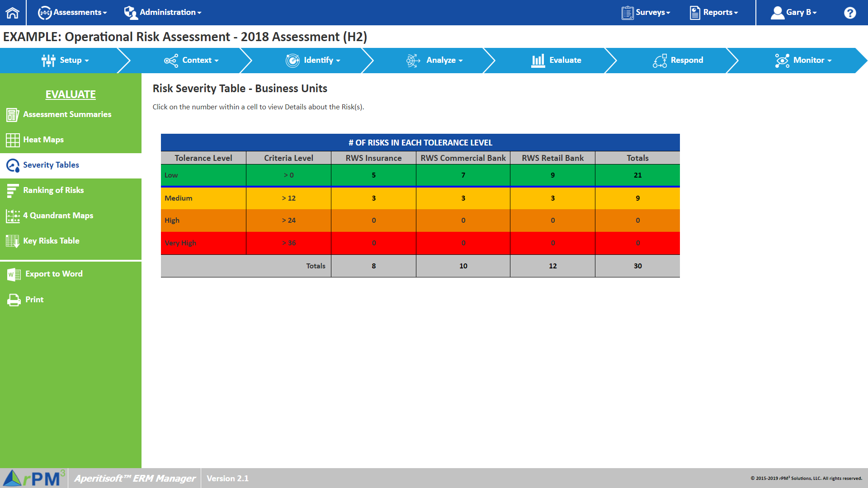Click the Key Risks Table icon
The height and width of the screenshot is (488, 868).
(x=13, y=241)
